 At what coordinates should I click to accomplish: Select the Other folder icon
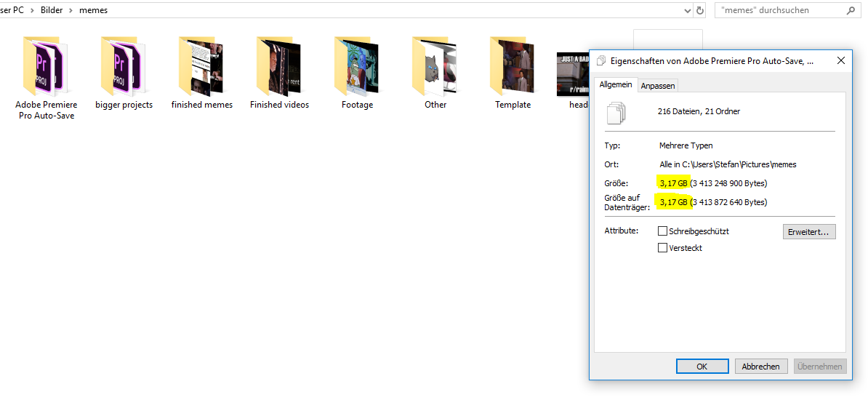tap(434, 66)
